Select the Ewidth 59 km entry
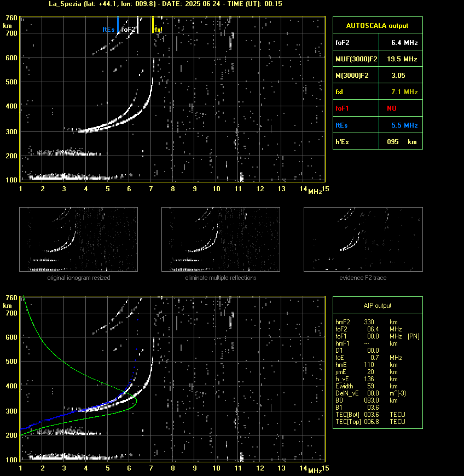 (x=367, y=386)
